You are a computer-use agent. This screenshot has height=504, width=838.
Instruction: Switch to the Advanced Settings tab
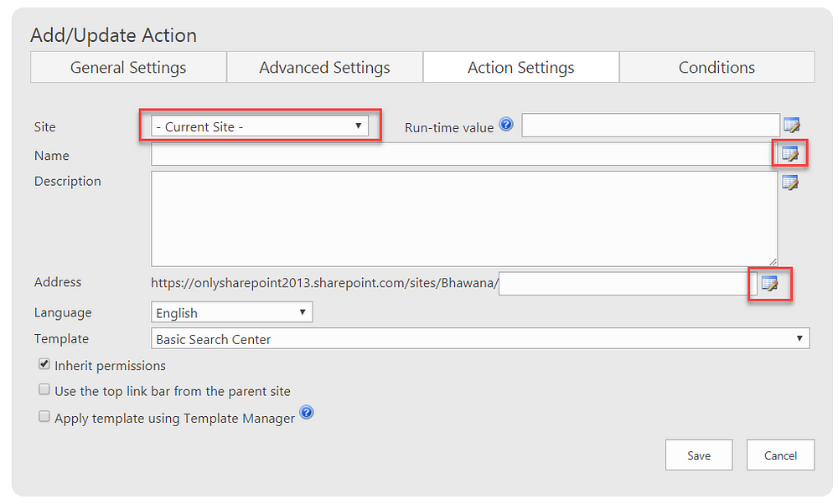coord(325,67)
